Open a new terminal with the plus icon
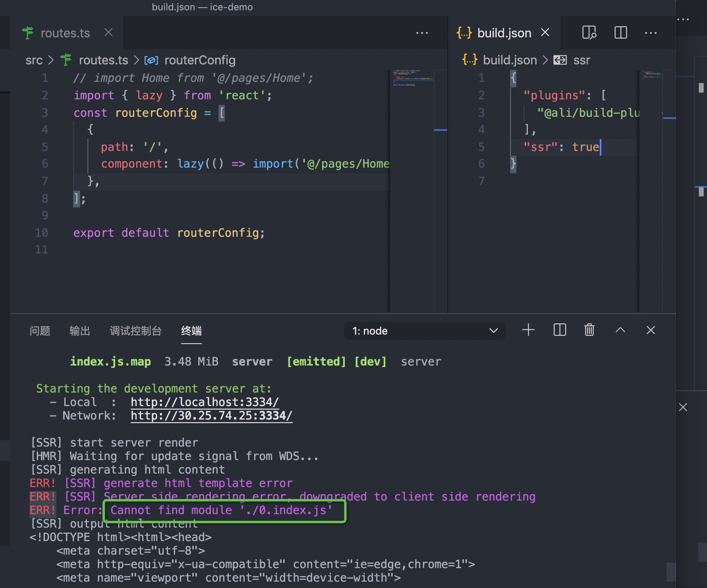707x588 pixels. tap(528, 330)
